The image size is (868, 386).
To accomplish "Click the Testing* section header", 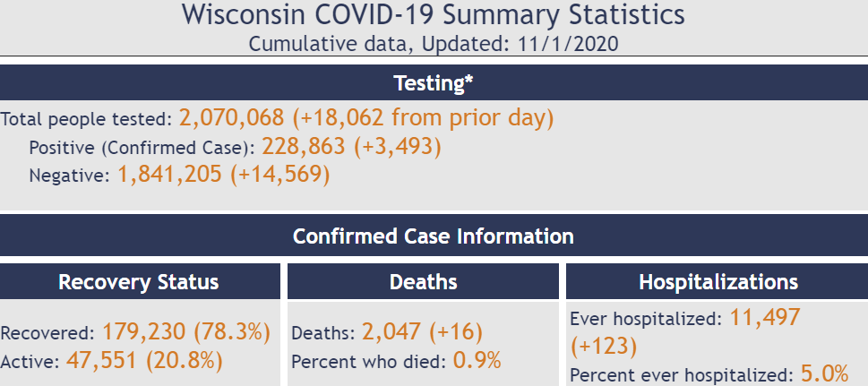I will [x=434, y=83].
